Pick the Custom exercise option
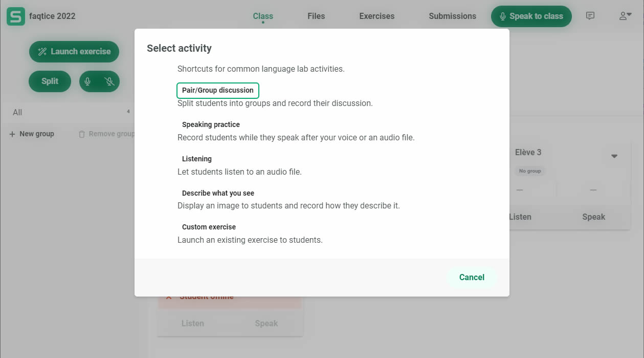This screenshot has height=358, width=644. [x=209, y=227]
